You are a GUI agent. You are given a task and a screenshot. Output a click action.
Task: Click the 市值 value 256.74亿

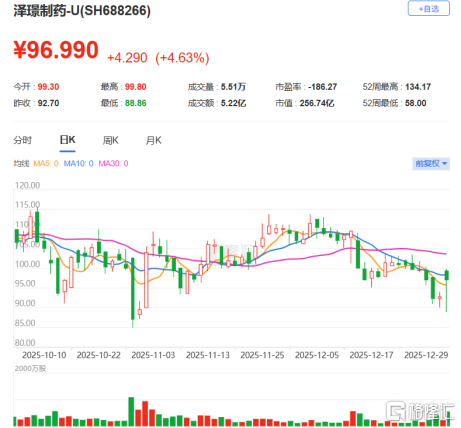(317, 103)
